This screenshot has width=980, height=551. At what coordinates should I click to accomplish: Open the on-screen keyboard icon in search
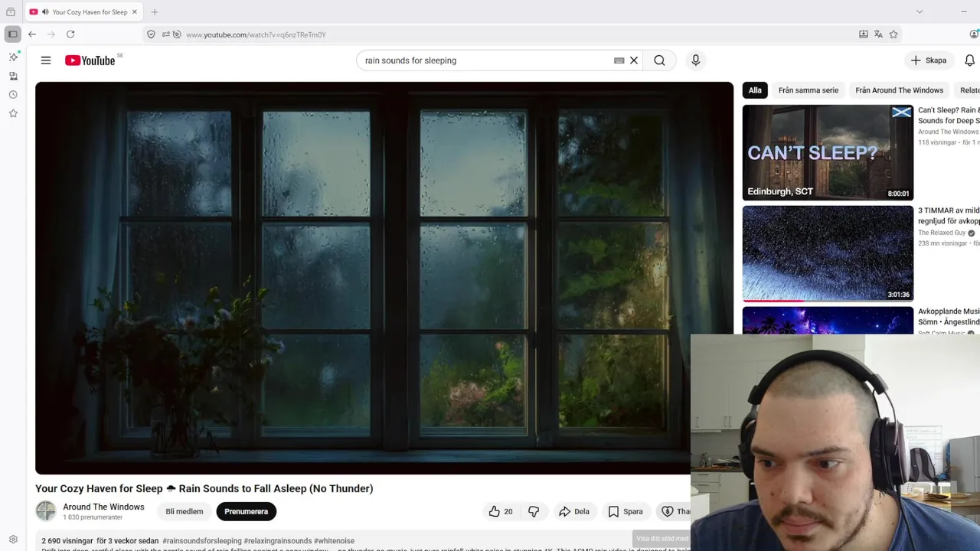(x=619, y=60)
